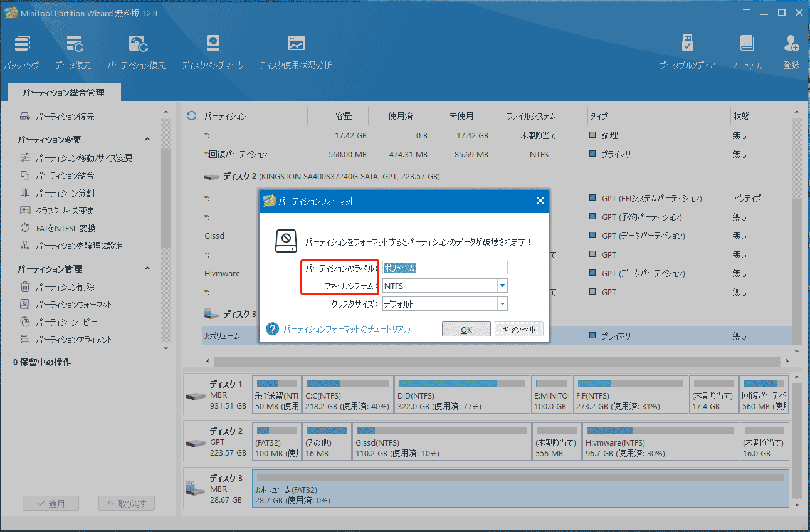Launch データ復元 data recovery
This screenshot has width=810, height=532.
[73, 52]
